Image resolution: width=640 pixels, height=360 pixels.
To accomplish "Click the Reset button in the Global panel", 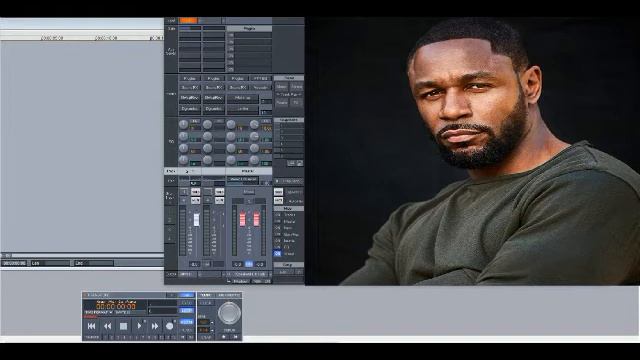I will pyautogui.click(x=281, y=103).
